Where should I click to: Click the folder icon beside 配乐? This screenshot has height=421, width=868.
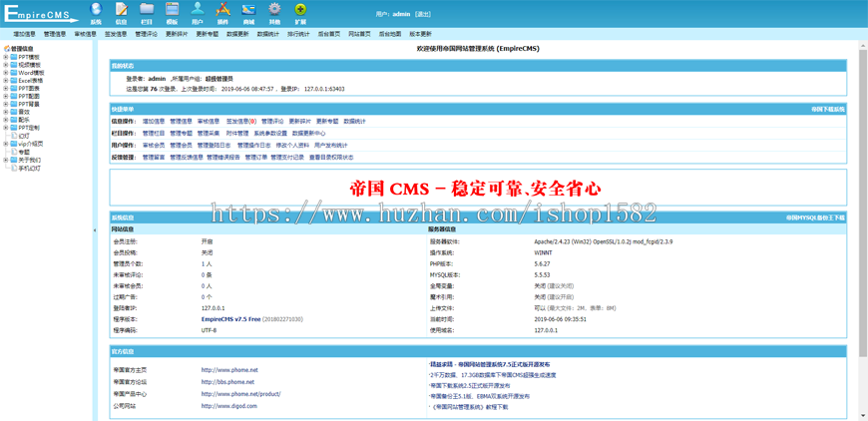14,119
